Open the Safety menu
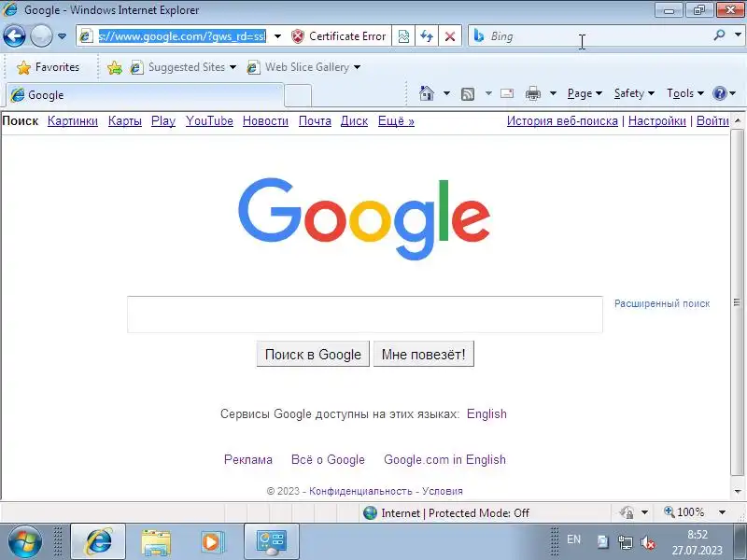 [634, 93]
